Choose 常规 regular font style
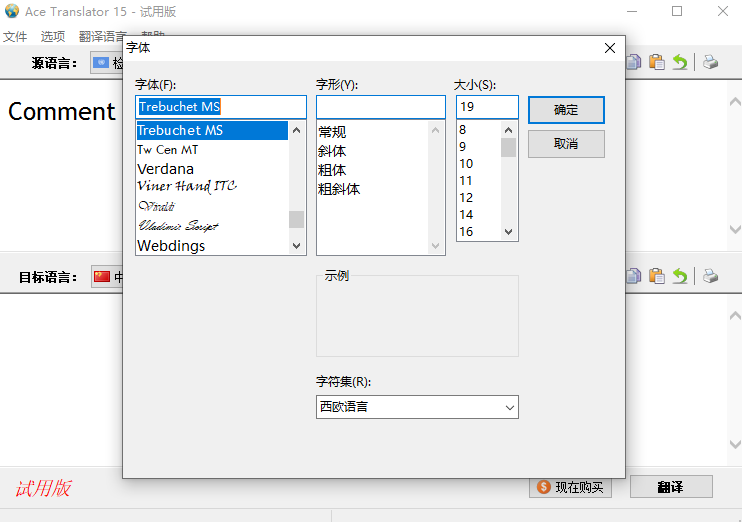 tap(332, 132)
